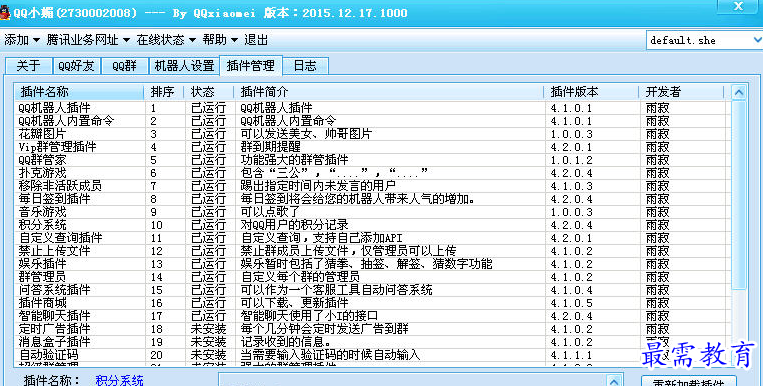Click the QQ penguin icon in title bar
Viewport: 763px width, 386px height.
pyautogui.click(x=5, y=13)
